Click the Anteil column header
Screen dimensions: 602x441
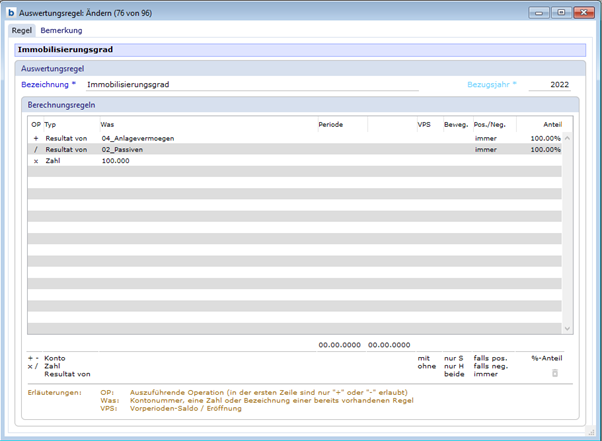pyautogui.click(x=552, y=124)
